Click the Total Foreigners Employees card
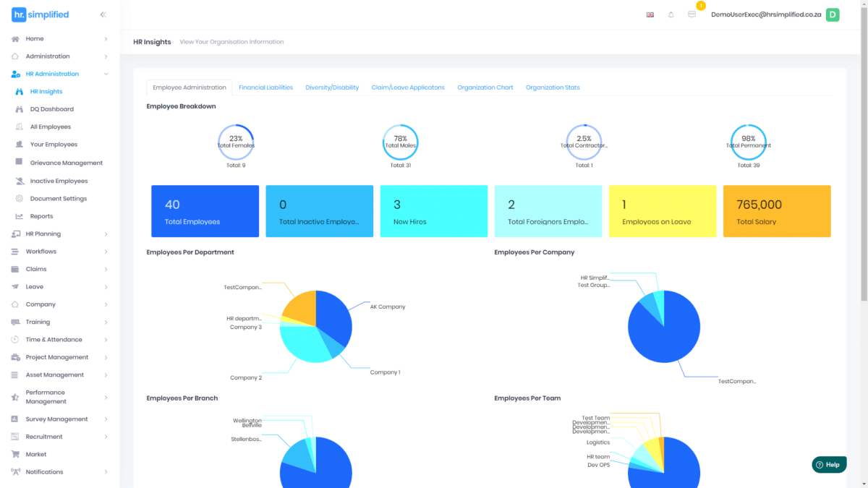The image size is (868, 488). click(548, 211)
